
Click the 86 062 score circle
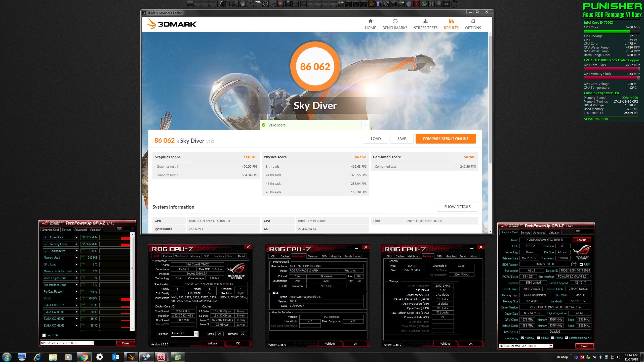click(315, 67)
